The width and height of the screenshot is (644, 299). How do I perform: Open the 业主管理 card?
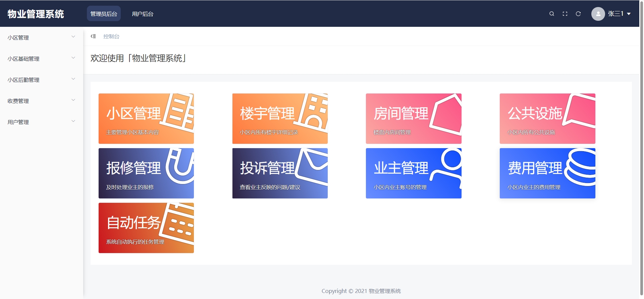click(414, 173)
